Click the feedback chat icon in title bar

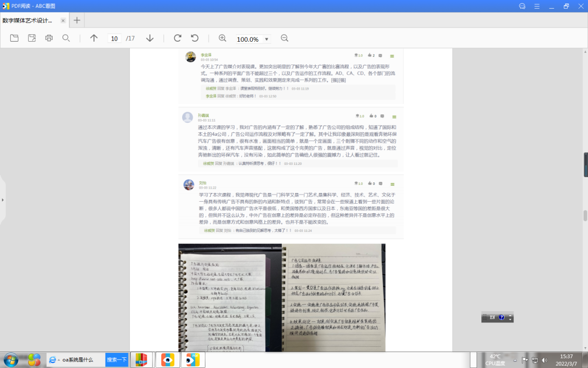522,6
